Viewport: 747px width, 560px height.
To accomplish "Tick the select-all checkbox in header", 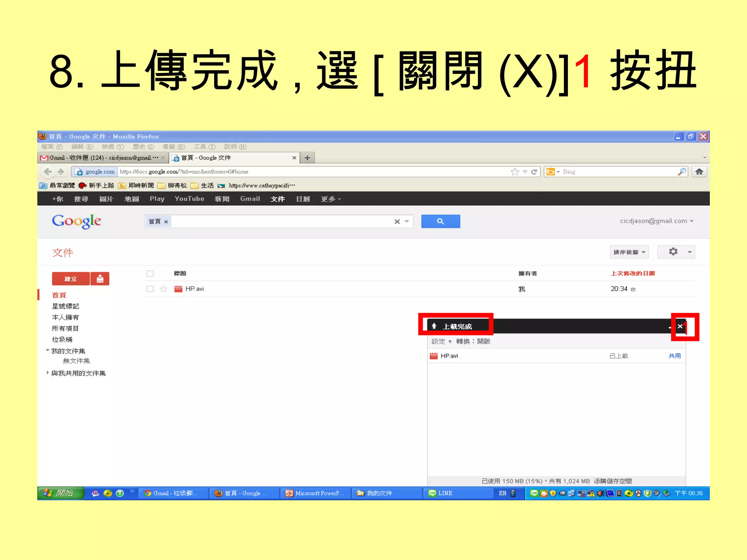I will [150, 273].
